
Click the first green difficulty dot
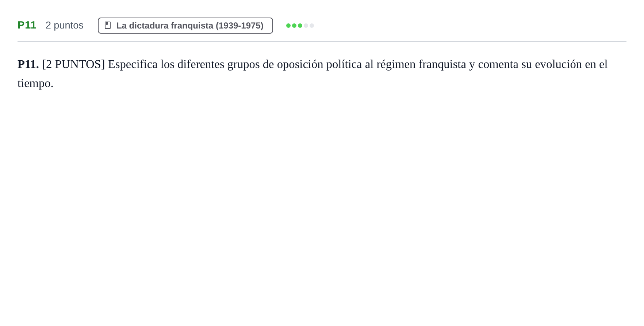[288, 26]
